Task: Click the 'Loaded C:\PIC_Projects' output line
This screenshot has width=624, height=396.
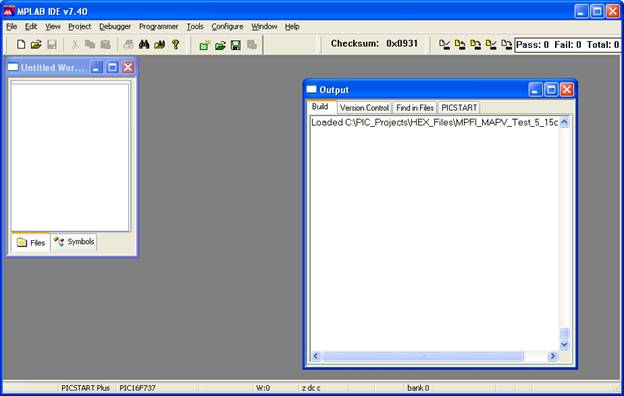Action: pos(435,123)
